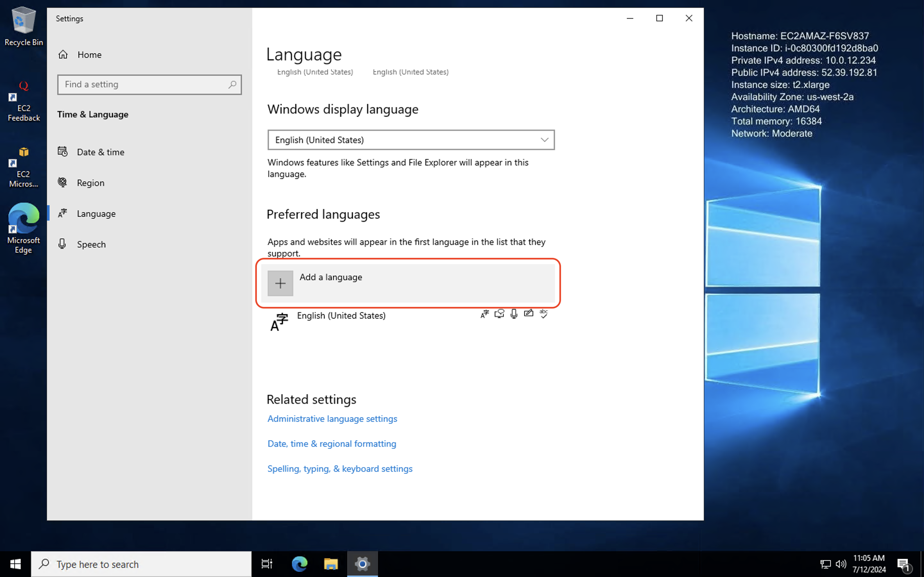924x577 pixels.
Task: Click the handwriting icon next to English (United States)
Action: click(528, 313)
